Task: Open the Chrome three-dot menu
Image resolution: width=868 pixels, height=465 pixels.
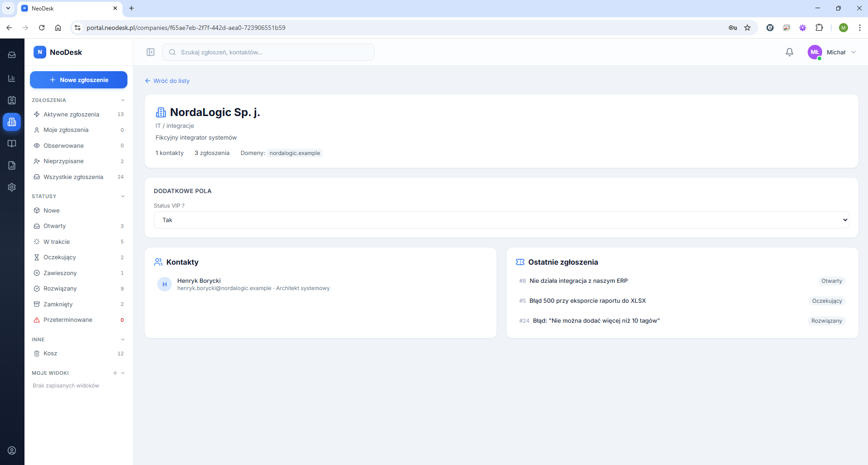Action: [859, 28]
